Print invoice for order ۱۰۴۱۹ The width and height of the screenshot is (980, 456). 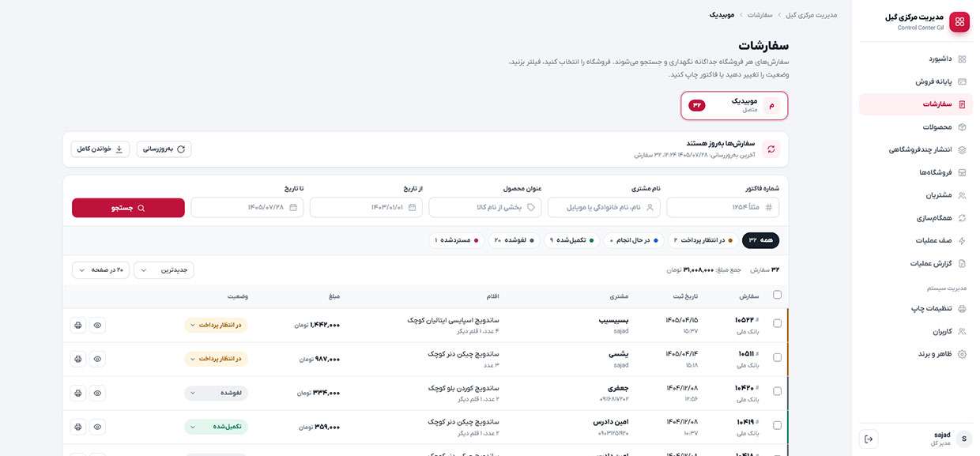(78, 427)
